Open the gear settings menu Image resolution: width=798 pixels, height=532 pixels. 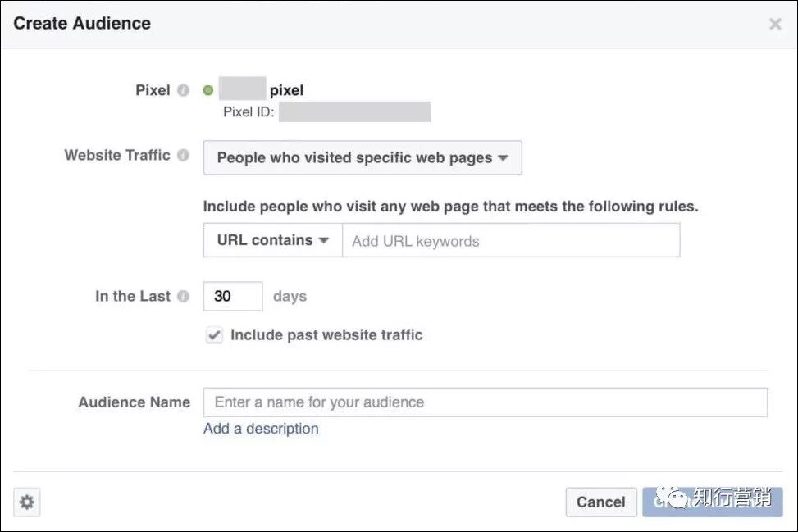point(27,502)
